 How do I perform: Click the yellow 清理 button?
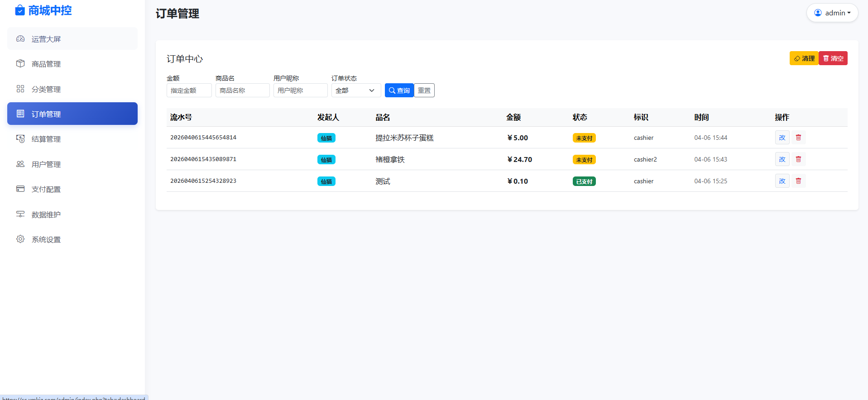(x=804, y=58)
